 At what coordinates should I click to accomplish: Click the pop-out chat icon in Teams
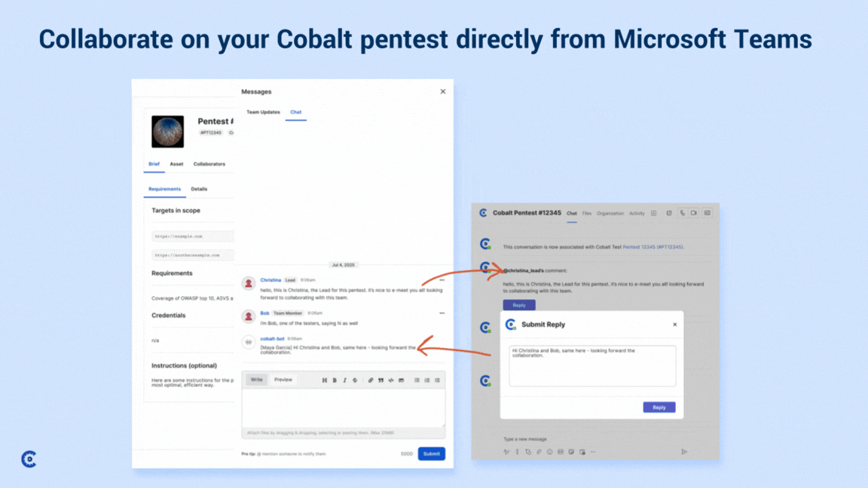tap(669, 213)
